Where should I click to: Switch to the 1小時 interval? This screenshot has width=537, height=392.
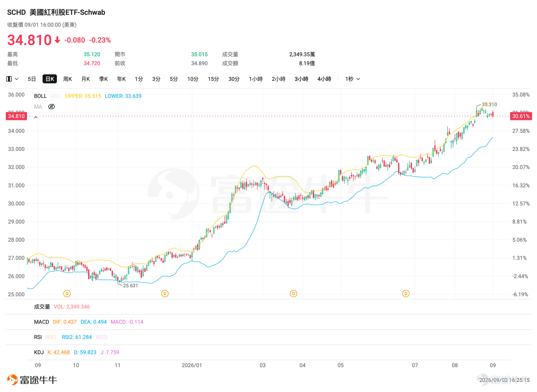point(256,79)
